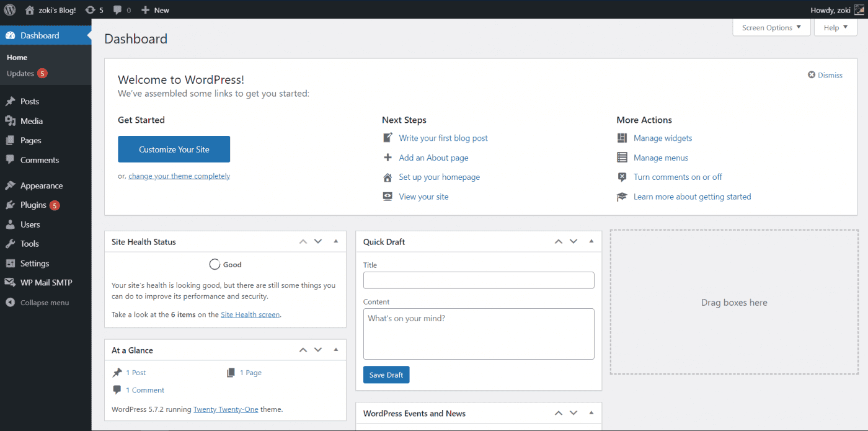Click the list icon beside Manage menus
The height and width of the screenshot is (431, 868).
tap(622, 158)
